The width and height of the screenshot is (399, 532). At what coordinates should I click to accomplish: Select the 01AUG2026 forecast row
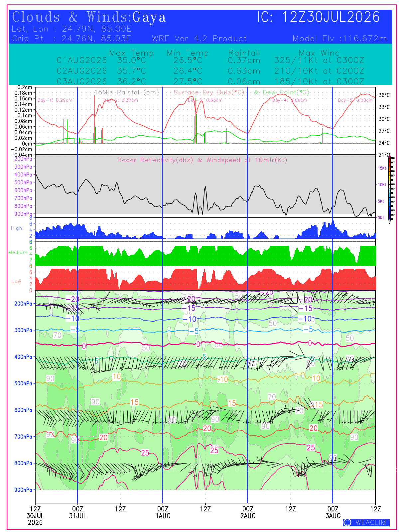point(210,61)
